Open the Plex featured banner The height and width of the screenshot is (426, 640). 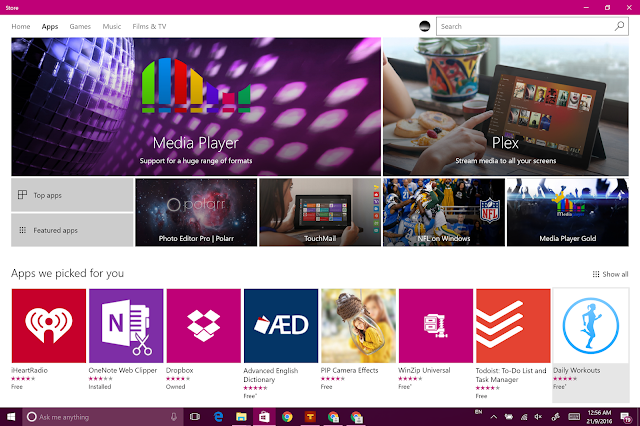[x=506, y=107]
